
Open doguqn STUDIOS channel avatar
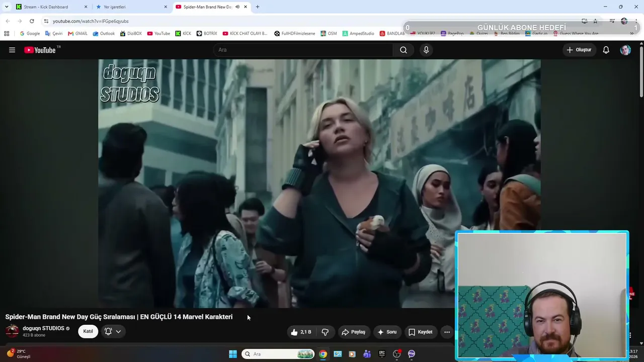(12, 331)
